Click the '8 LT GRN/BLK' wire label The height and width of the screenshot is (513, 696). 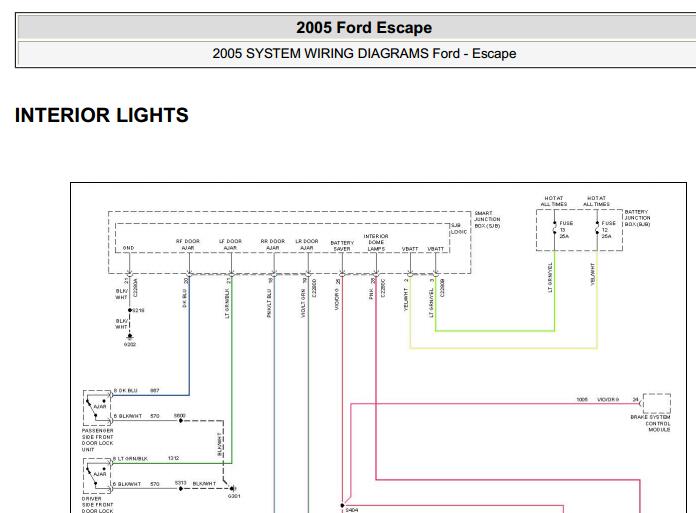tap(130, 458)
